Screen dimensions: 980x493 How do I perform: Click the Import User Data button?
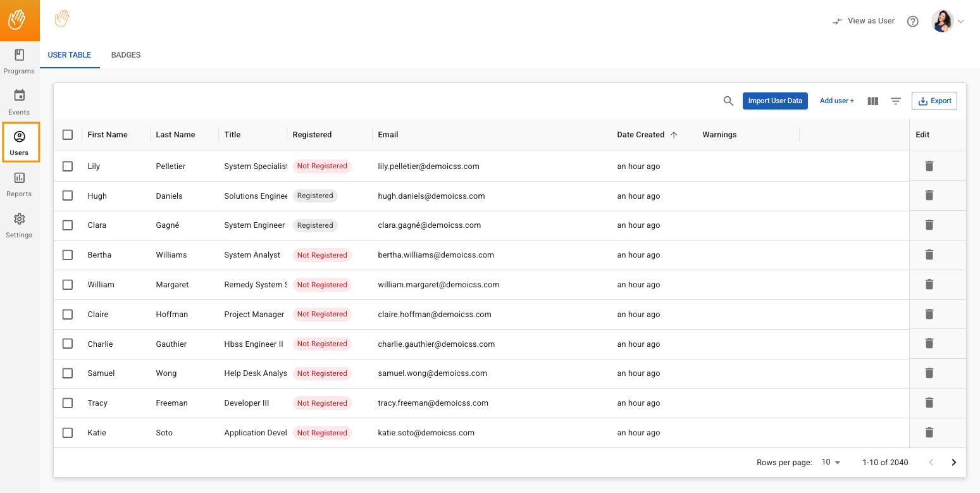point(775,101)
